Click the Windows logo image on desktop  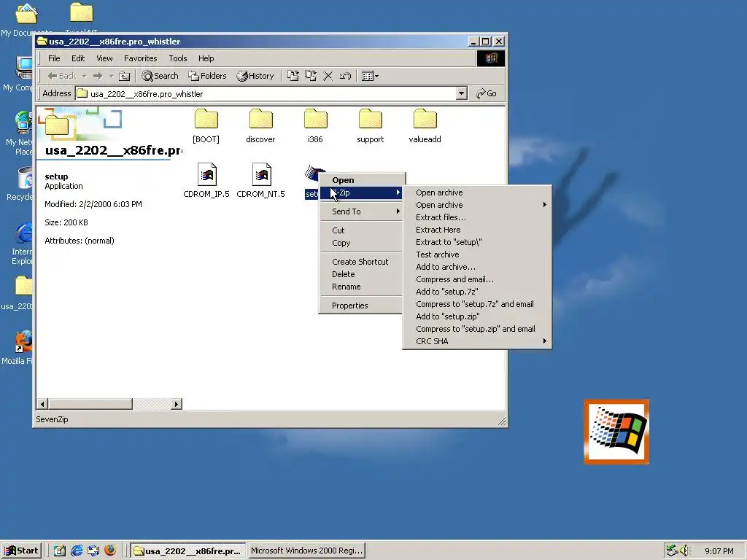616,432
